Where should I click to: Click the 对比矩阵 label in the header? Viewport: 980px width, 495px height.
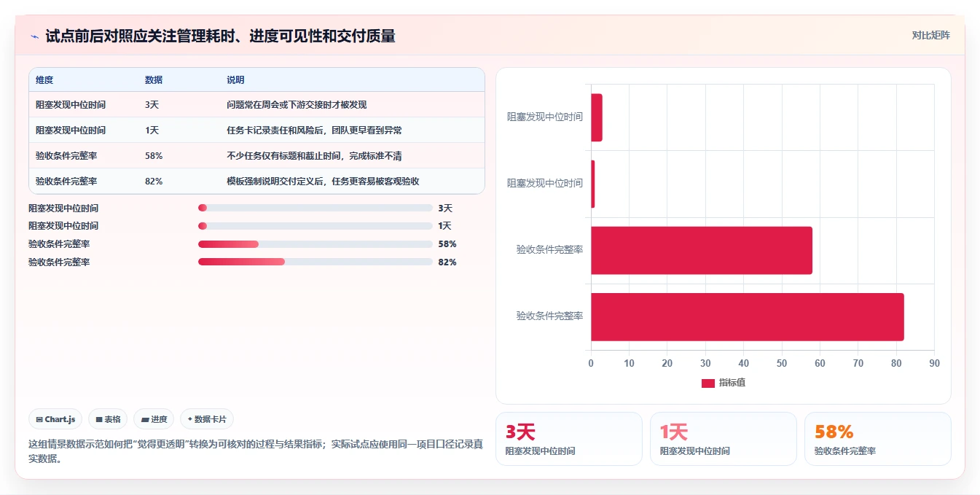click(x=930, y=35)
